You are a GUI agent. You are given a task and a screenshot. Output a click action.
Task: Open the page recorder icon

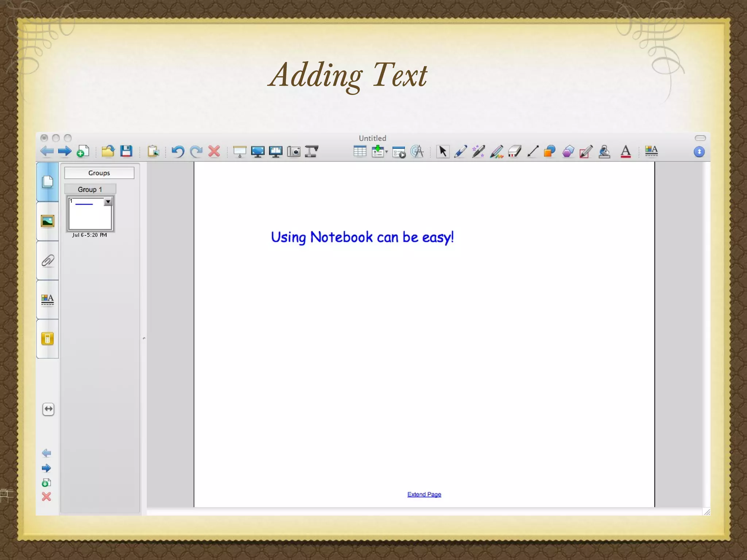pos(399,152)
